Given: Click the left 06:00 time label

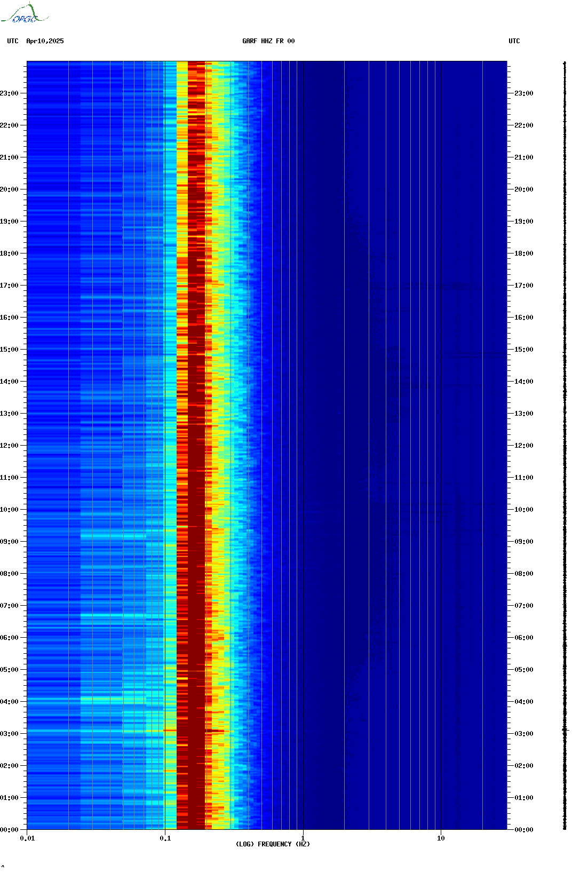Looking at the screenshot, I should point(9,638).
